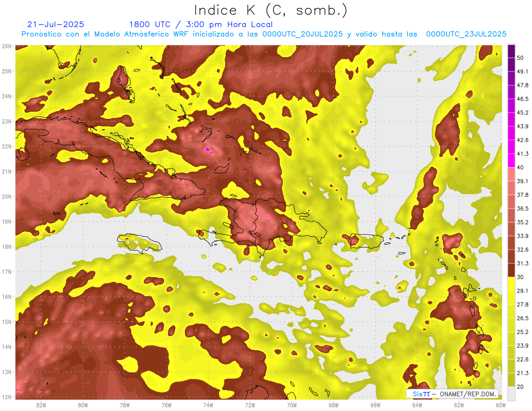The width and height of the screenshot is (532, 411).
Task: Click the colorbar value "39.1"
Action: 522,181
